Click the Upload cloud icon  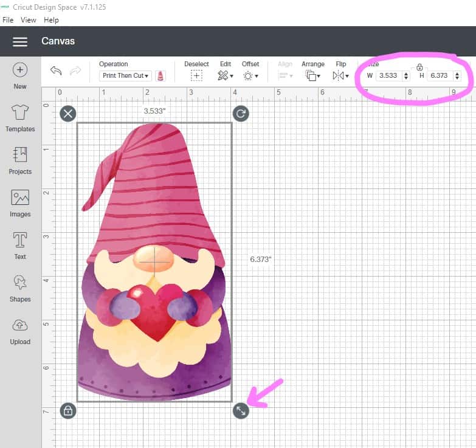(20, 325)
